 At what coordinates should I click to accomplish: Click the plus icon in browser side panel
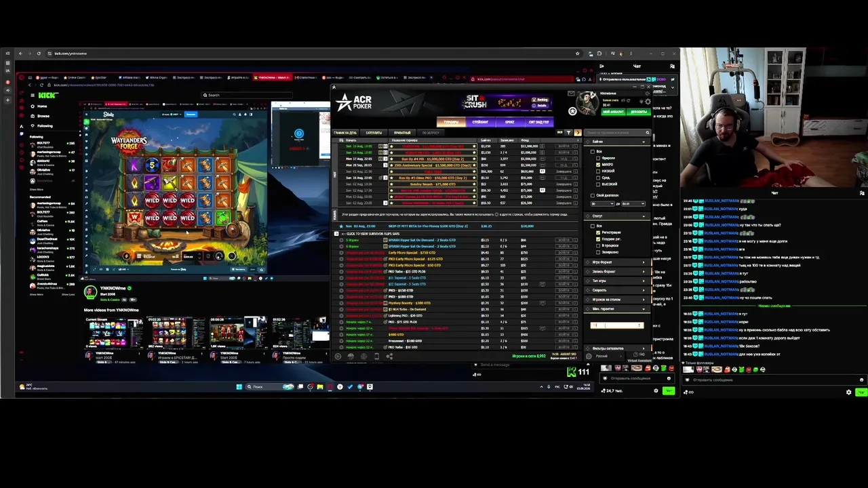coord(7,100)
